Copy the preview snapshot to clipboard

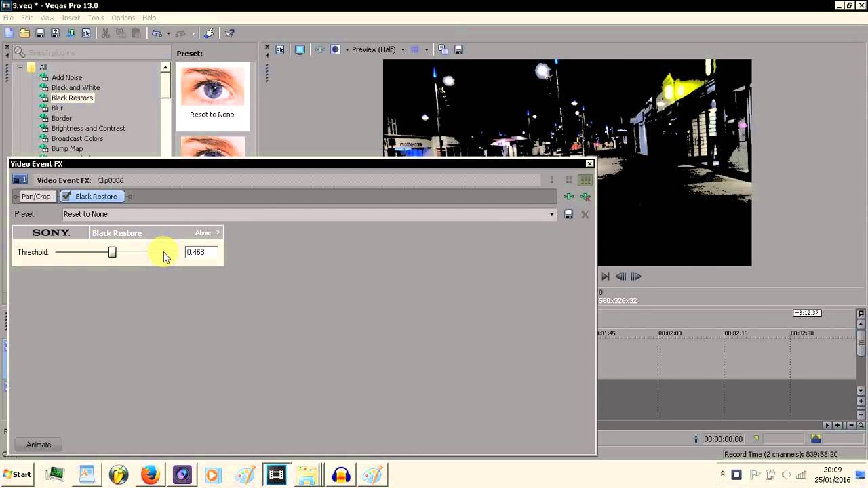[443, 49]
